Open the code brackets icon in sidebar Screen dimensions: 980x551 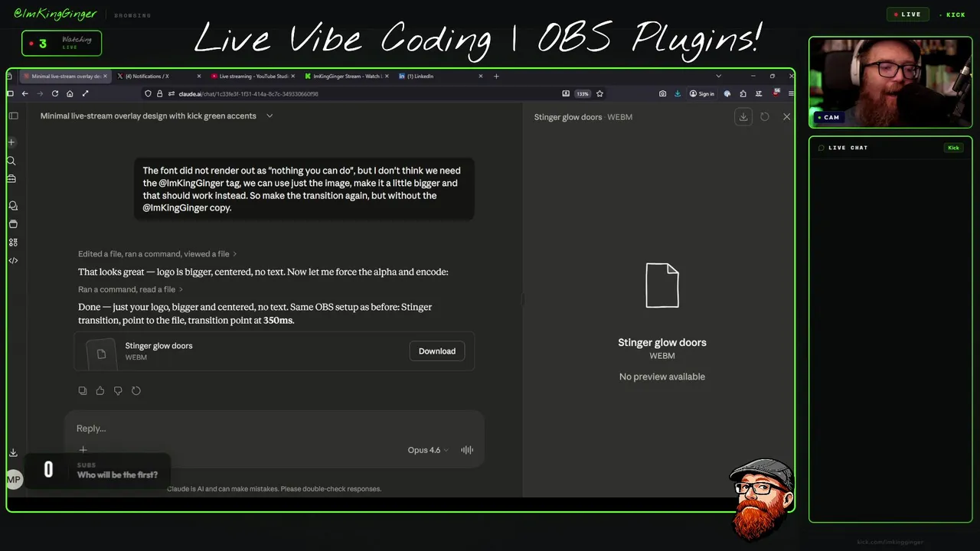coord(13,261)
